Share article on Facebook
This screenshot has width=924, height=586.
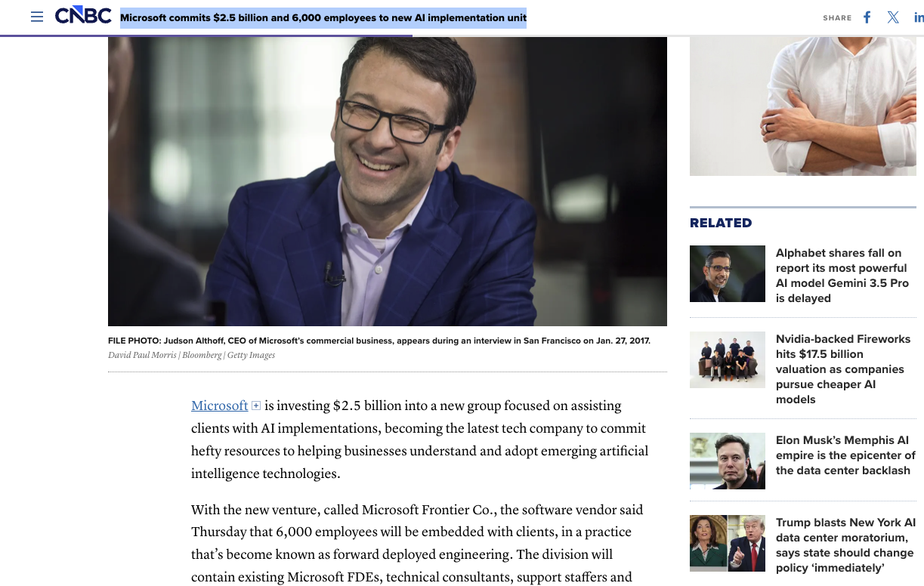click(867, 17)
